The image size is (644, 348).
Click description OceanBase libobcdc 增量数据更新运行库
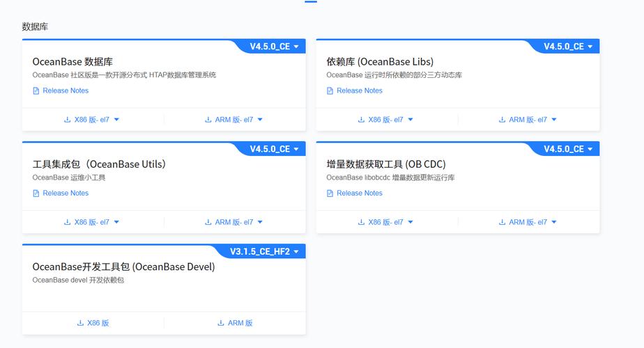pyautogui.click(x=390, y=177)
